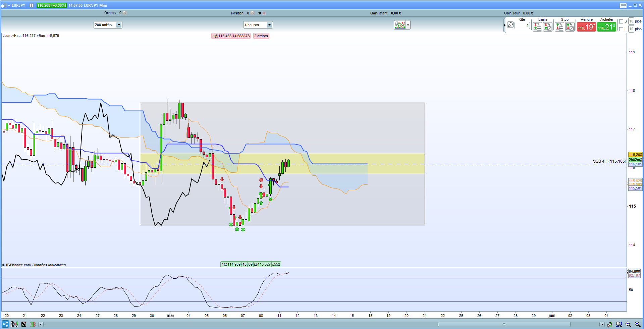Click the scrollbar right arrow
Viewport: 644px width, 329px height.
tap(602, 324)
